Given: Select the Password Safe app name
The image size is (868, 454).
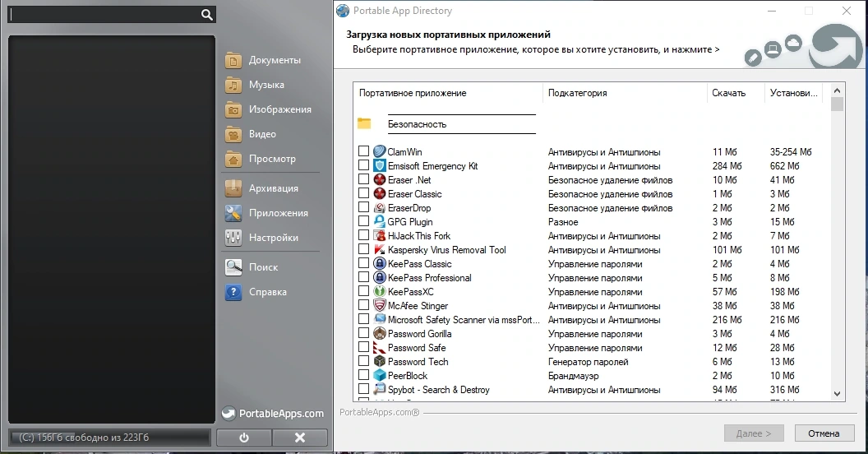Looking at the screenshot, I should point(417,348).
